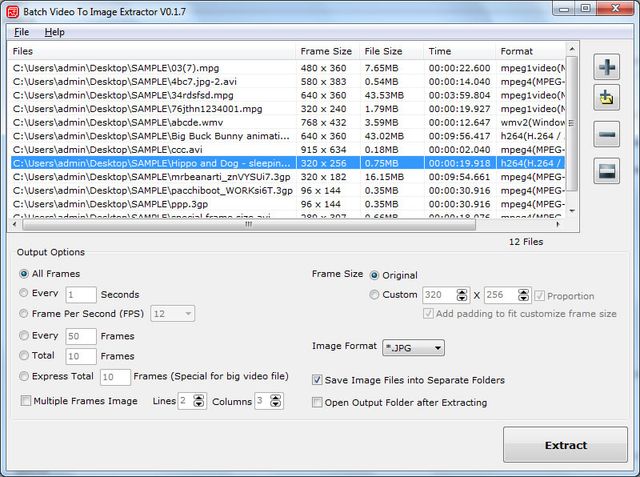Click the add folder icon
This screenshot has height=477, width=640.
pos(607,98)
